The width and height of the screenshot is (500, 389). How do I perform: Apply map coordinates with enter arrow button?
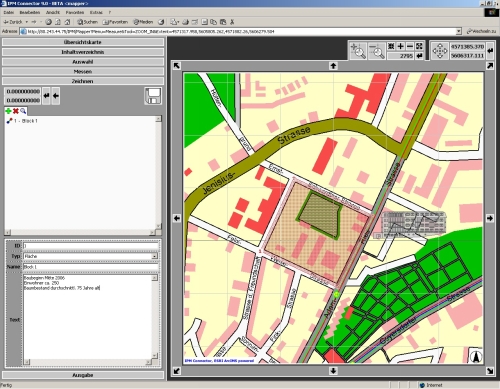pyautogui.click(x=490, y=51)
